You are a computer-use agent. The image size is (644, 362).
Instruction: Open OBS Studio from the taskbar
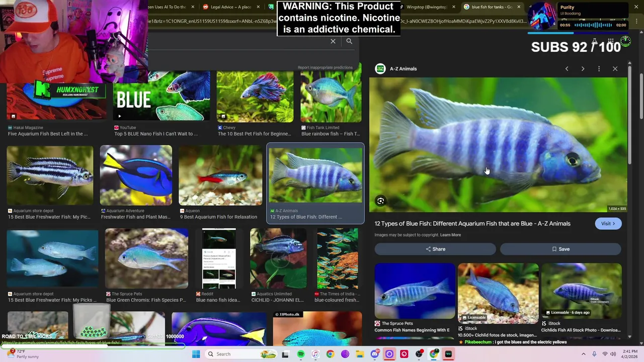coord(419,354)
